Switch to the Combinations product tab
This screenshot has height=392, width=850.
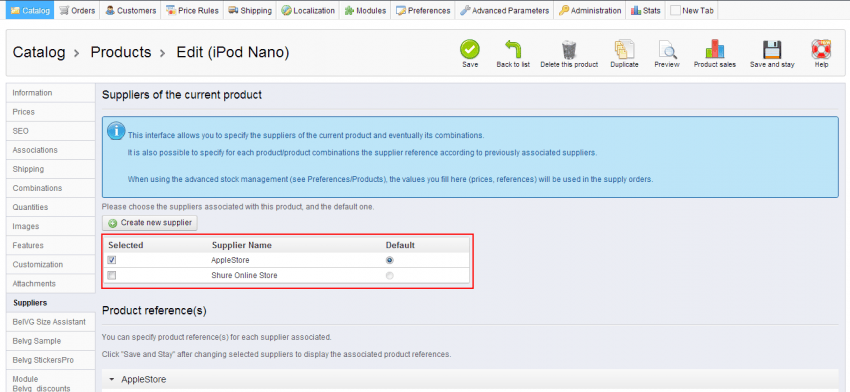tap(50, 188)
